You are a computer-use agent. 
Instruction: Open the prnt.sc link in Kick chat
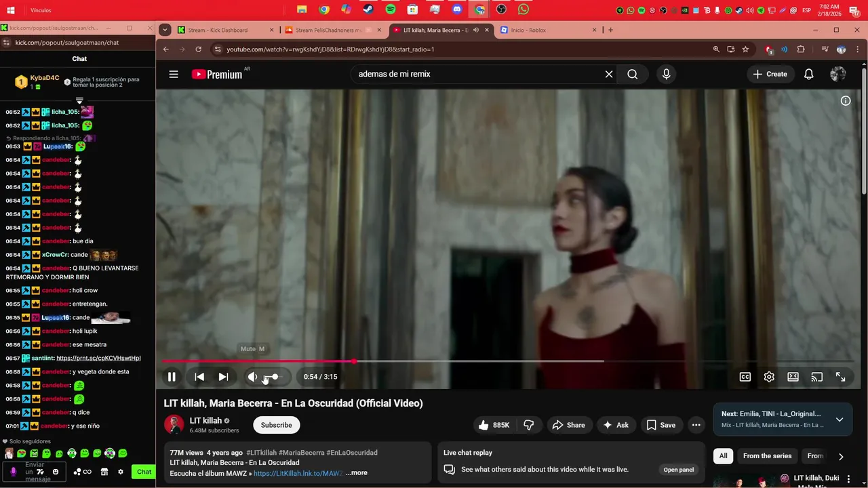[x=98, y=358]
